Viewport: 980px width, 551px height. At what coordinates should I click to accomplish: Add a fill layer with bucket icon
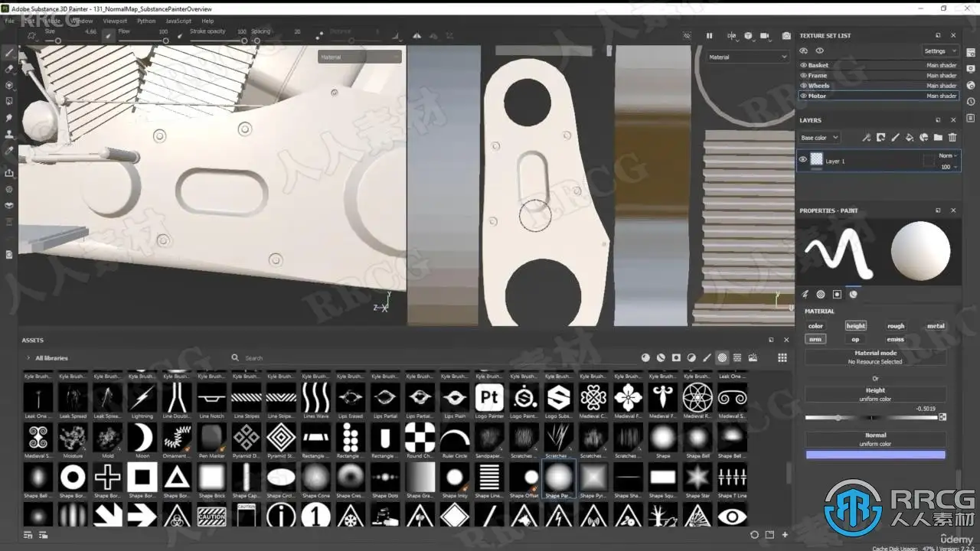pos(910,138)
